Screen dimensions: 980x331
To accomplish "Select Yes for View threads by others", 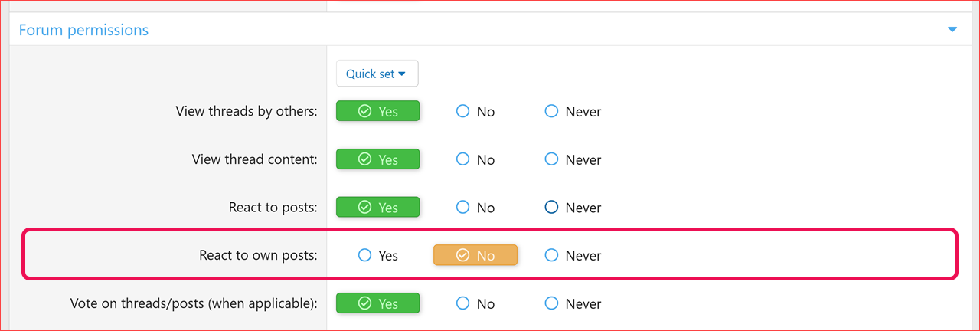I will click(378, 111).
